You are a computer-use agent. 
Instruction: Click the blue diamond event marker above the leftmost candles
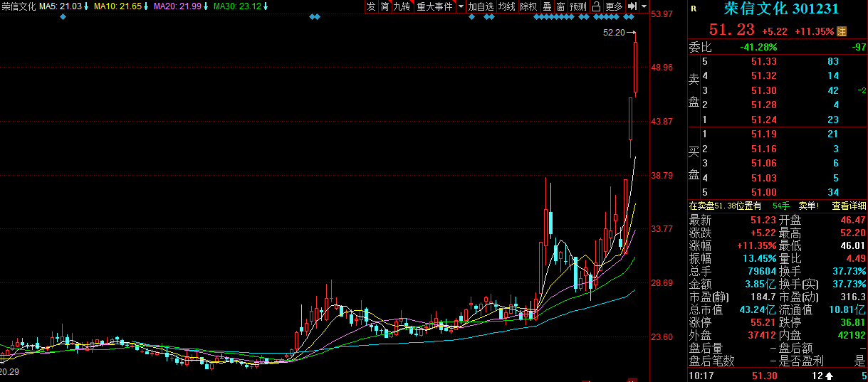pos(63,16)
